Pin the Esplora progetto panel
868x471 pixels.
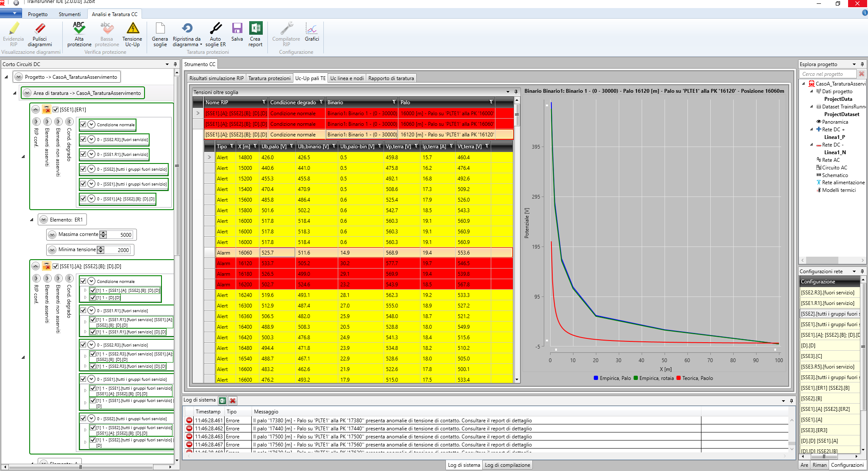coord(862,64)
